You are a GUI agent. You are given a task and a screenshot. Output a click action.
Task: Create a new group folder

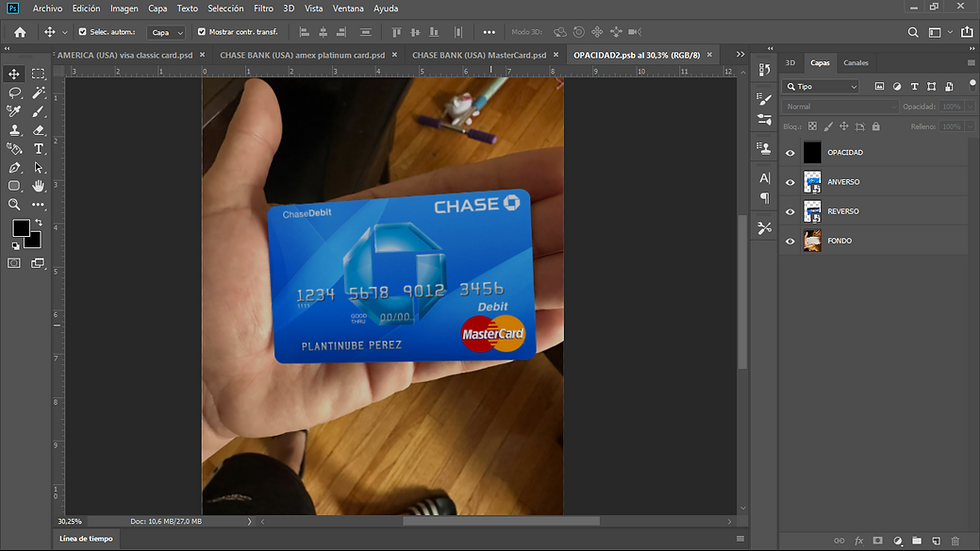tap(917, 540)
